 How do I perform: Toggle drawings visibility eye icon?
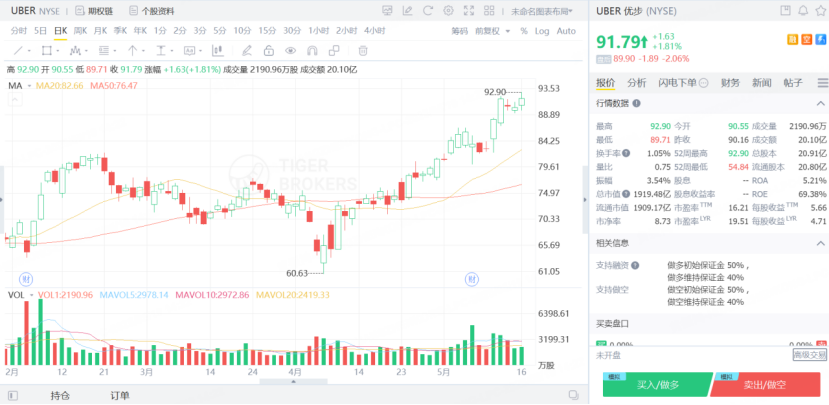click(290, 51)
